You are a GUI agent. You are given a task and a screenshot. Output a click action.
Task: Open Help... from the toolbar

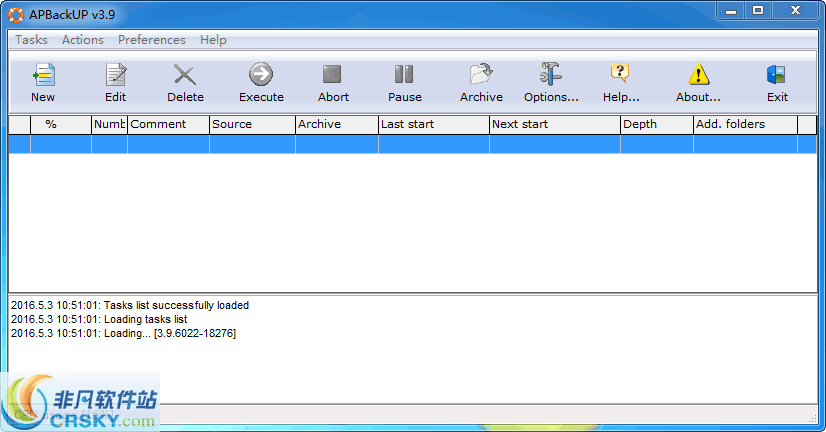coord(621,82)
